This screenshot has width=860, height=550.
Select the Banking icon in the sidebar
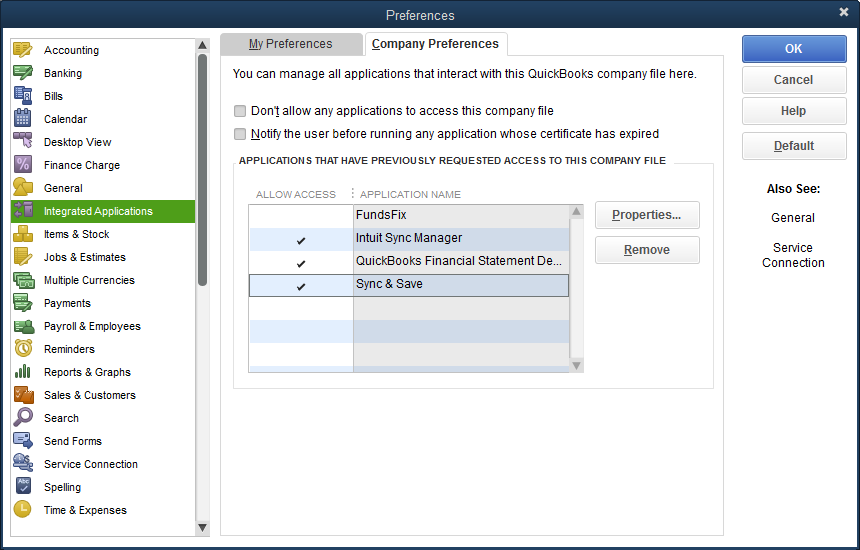[x=23, y=73]
